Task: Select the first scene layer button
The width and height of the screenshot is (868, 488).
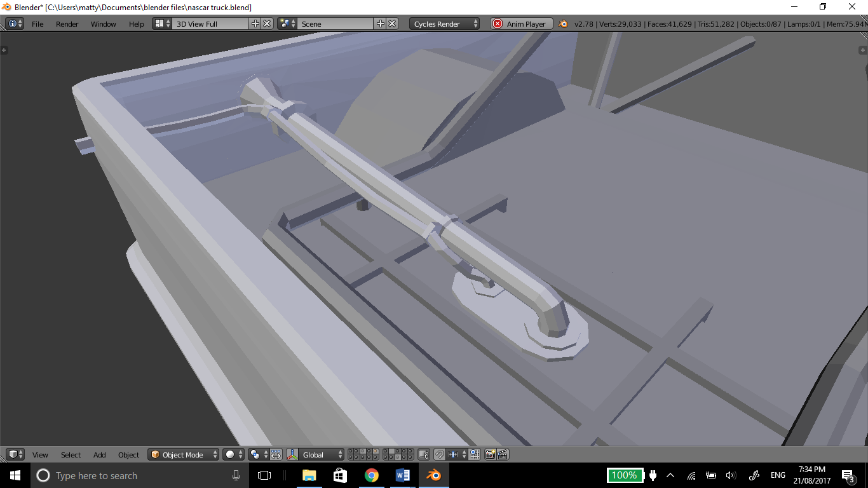Action: pos(351,451)
